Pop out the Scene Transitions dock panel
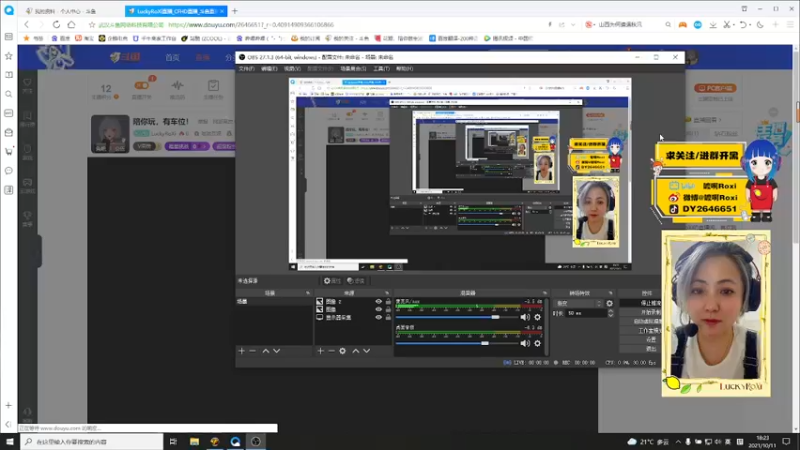Screen dimensions: 800x450 pos(610,293)
